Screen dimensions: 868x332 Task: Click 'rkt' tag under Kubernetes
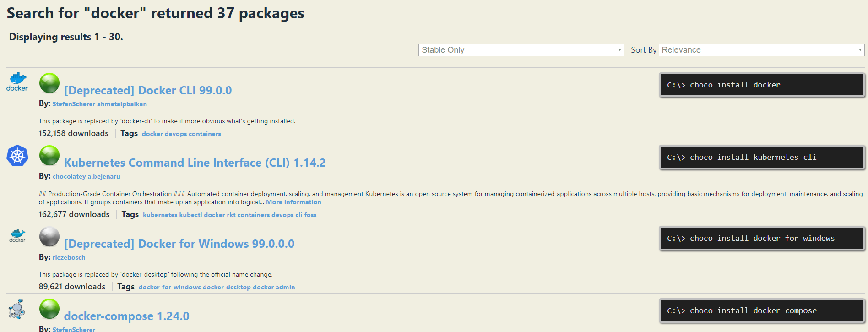[231, 215]
